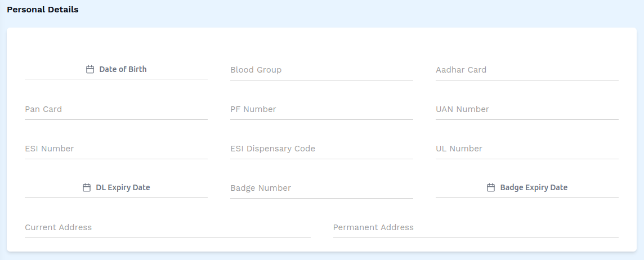Click the Date of Birth calendar icon
644x260 pixels.
[90, 70]
